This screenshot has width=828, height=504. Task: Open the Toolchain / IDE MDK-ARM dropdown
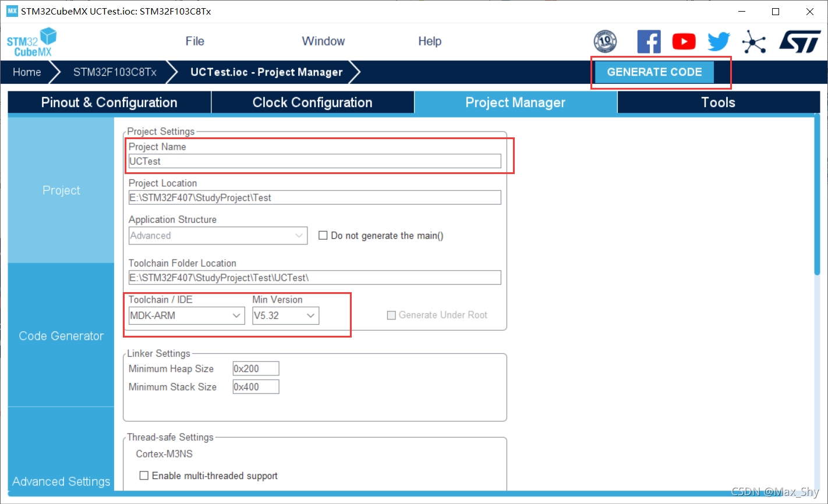[x=186, y=315]
